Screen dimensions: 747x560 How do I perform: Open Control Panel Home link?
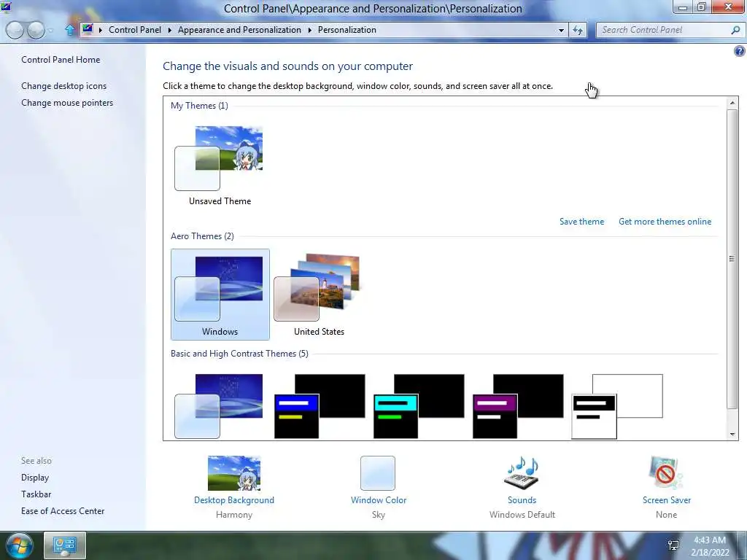click(61, 60)
